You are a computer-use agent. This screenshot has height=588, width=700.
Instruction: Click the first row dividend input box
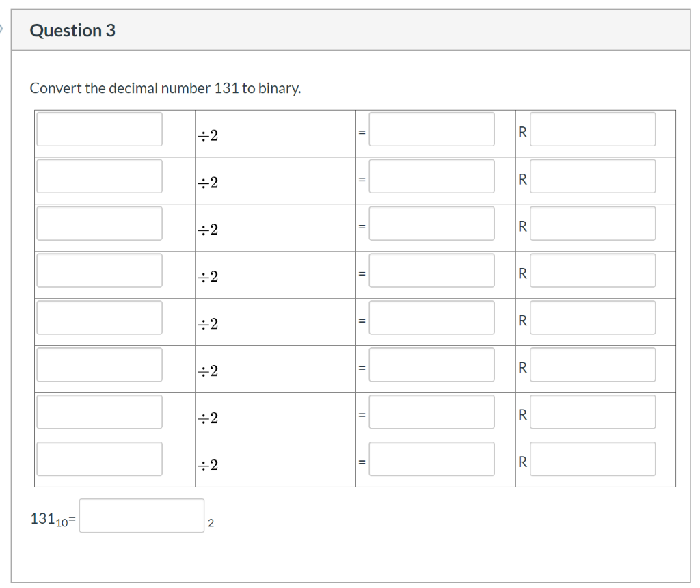(x=98, y=129)
